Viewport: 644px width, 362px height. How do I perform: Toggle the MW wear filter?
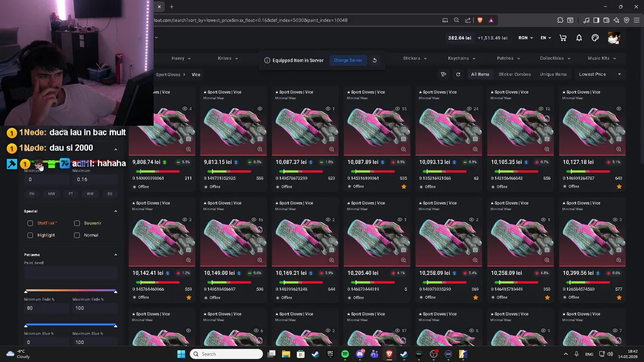51,194
